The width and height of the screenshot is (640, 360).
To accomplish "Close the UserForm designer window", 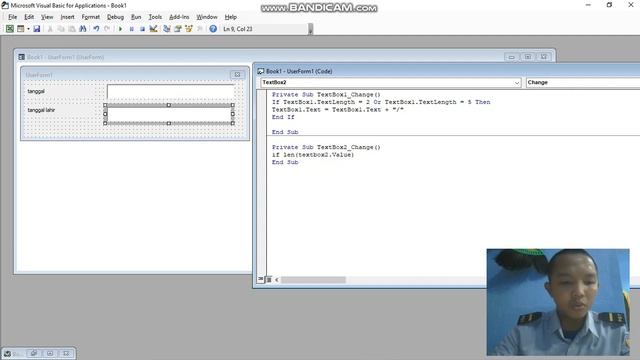I will [544, 57].
